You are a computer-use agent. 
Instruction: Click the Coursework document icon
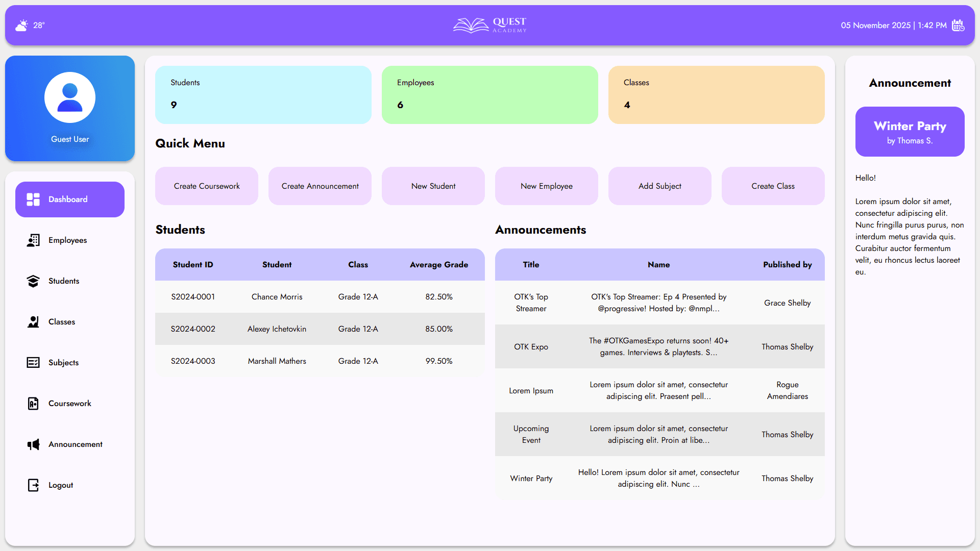click(x=33, y=404)
